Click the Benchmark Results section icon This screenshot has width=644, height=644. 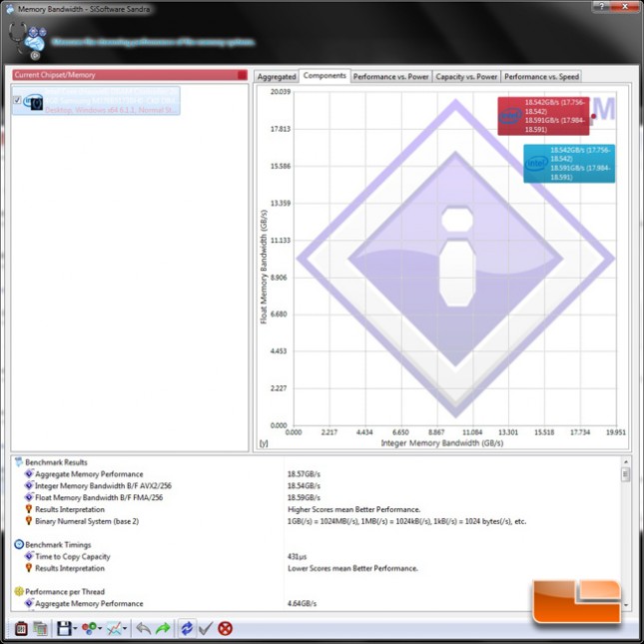(x=19, y=462)
